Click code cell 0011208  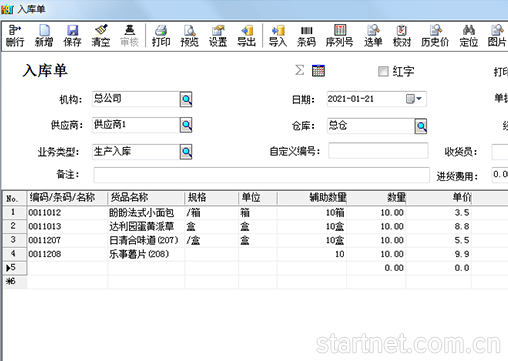click(67, 254)
